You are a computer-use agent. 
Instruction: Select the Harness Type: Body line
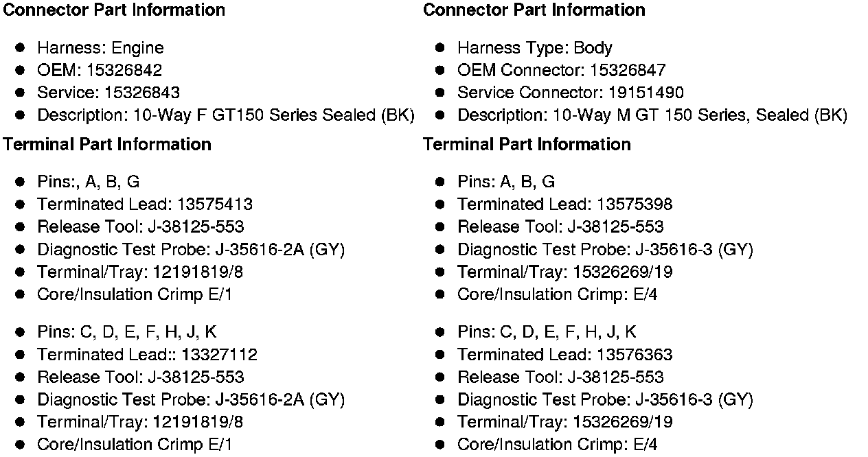pyautogui.click(x=534, y=48)
